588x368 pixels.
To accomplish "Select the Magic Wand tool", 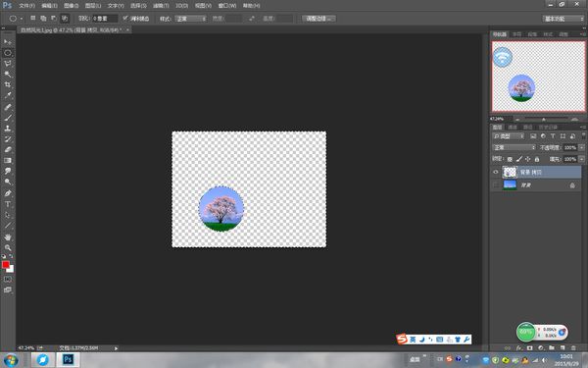I will (x=8, y=74).
